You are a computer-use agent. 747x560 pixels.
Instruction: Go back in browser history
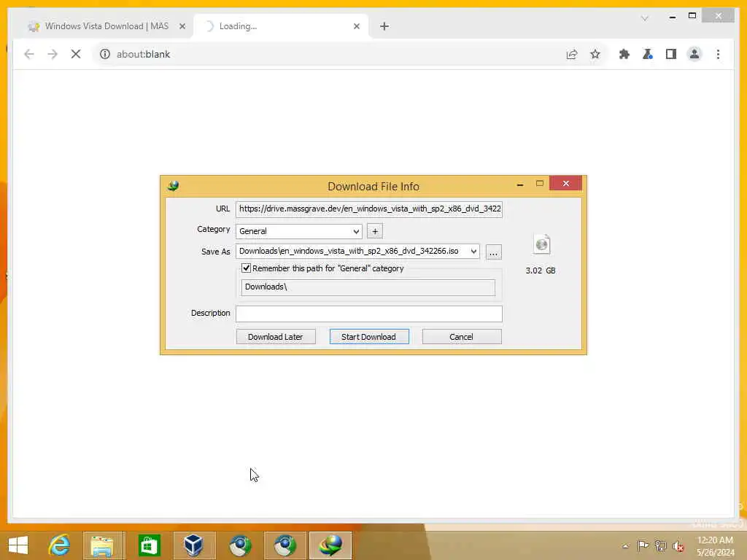[29, 54]
